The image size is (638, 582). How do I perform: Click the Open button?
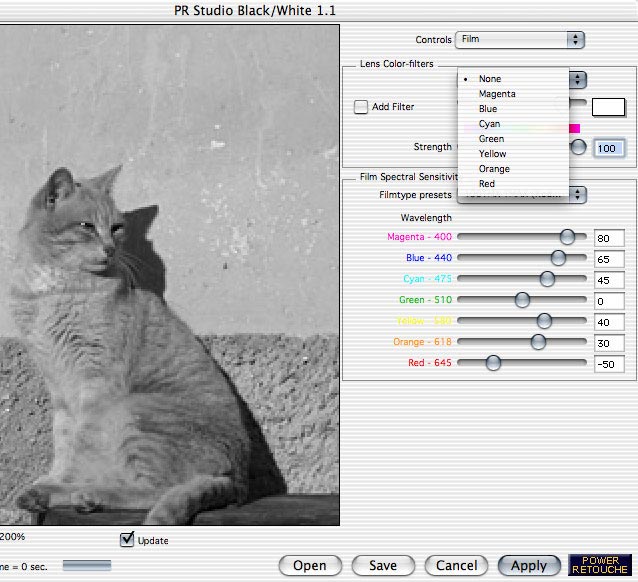pos(309,565)
